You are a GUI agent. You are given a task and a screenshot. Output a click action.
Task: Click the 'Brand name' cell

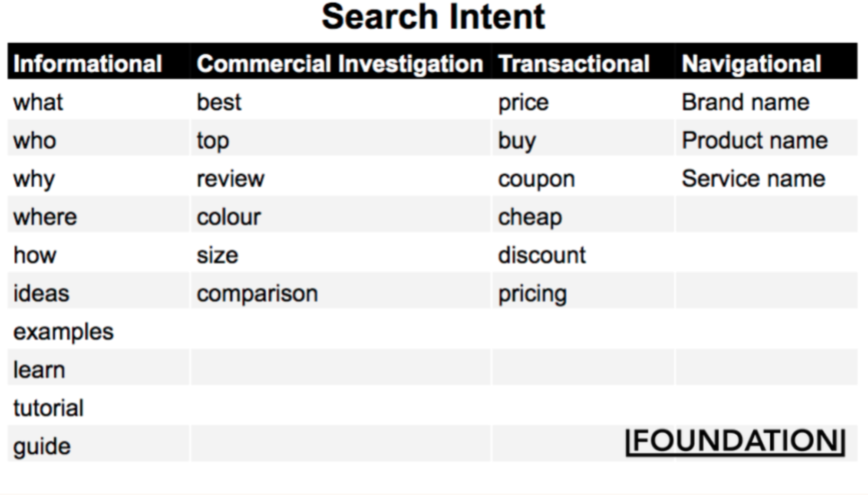745,103
